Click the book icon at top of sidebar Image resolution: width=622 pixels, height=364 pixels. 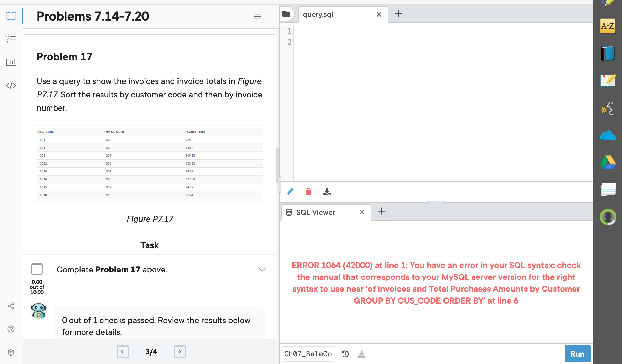tap(11, 16)
